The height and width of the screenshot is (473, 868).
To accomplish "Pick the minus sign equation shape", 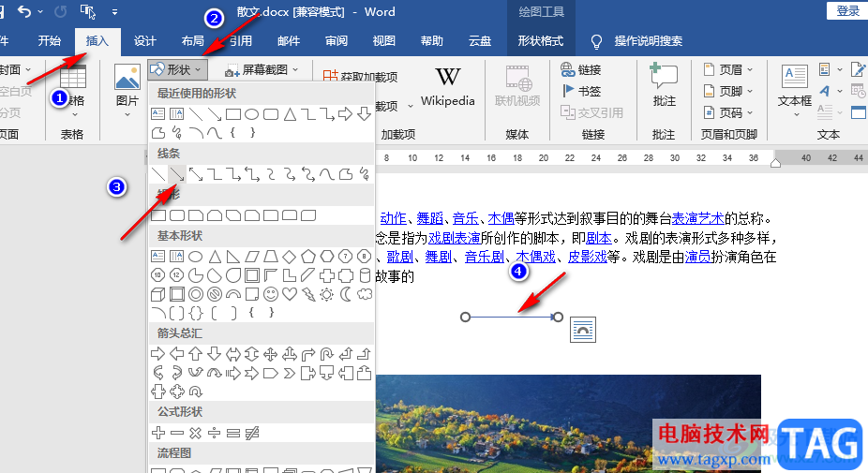I will (176, 433).
